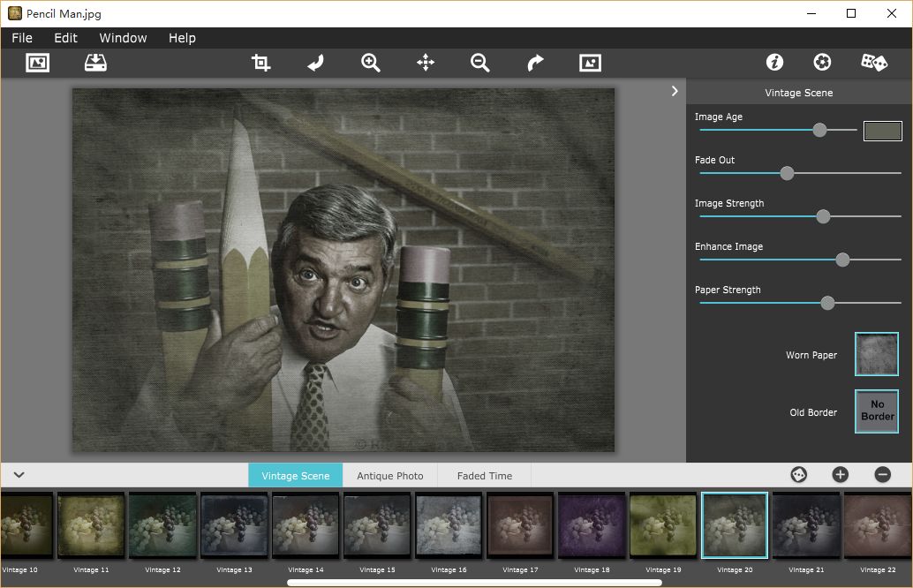Select the Vintage 17 preset thumbnail

tap(521, 526)
